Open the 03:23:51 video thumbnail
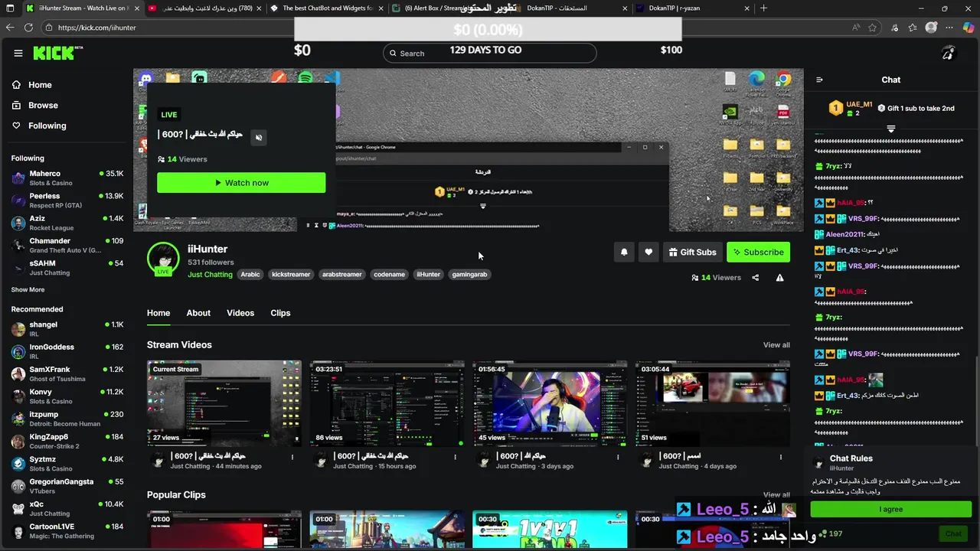 point(387,403)
